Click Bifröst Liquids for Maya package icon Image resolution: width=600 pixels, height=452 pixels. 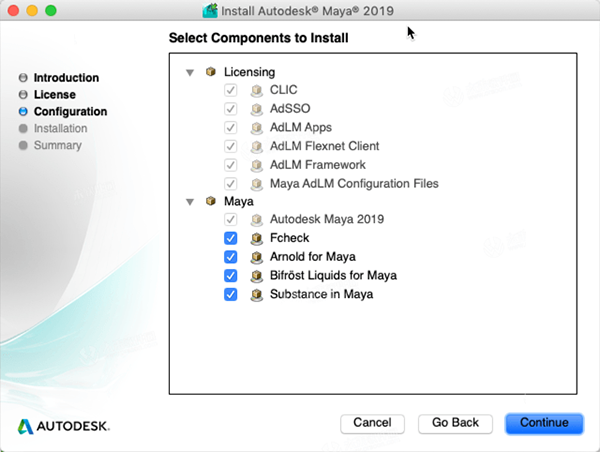(257, 276)
